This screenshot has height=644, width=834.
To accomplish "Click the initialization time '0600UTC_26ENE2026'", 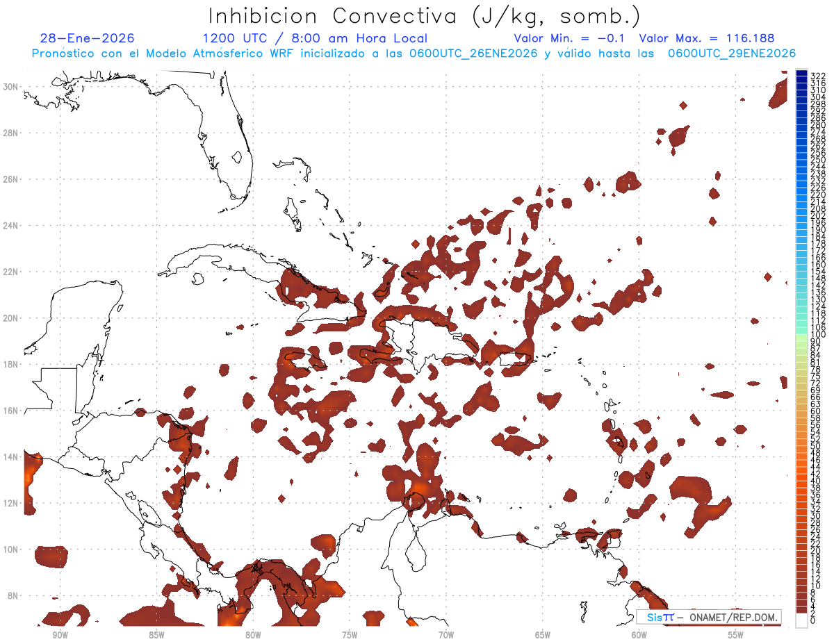I will 473,53.
